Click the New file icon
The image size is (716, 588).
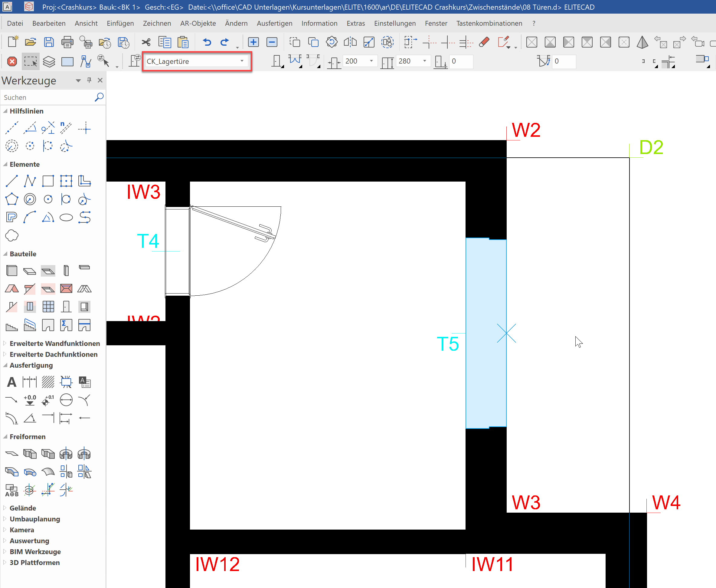12,42
